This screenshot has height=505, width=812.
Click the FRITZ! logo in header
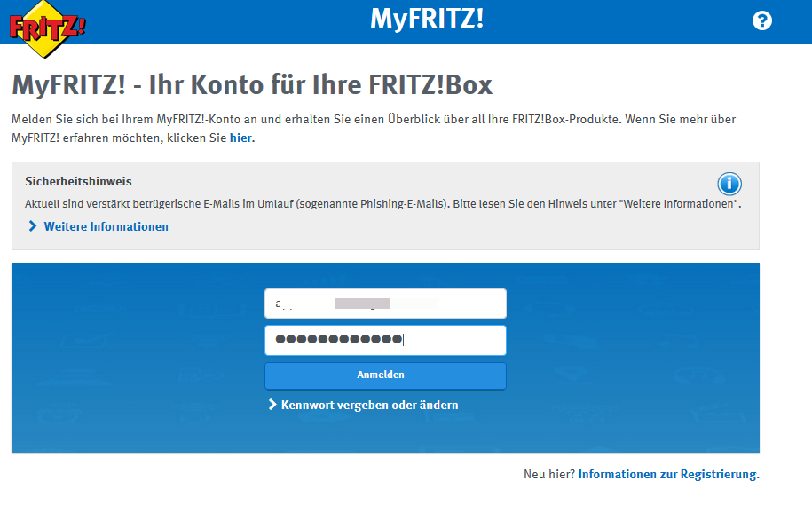(x=47, y=29)
